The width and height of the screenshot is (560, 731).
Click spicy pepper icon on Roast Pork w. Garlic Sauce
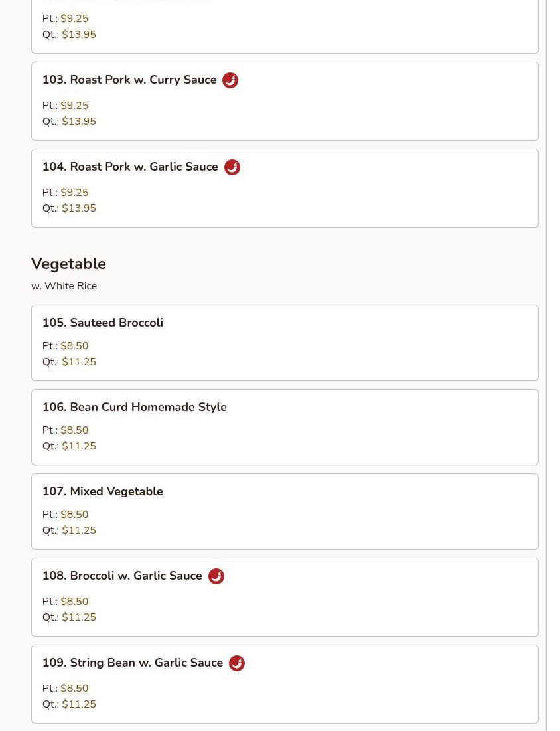232,167
